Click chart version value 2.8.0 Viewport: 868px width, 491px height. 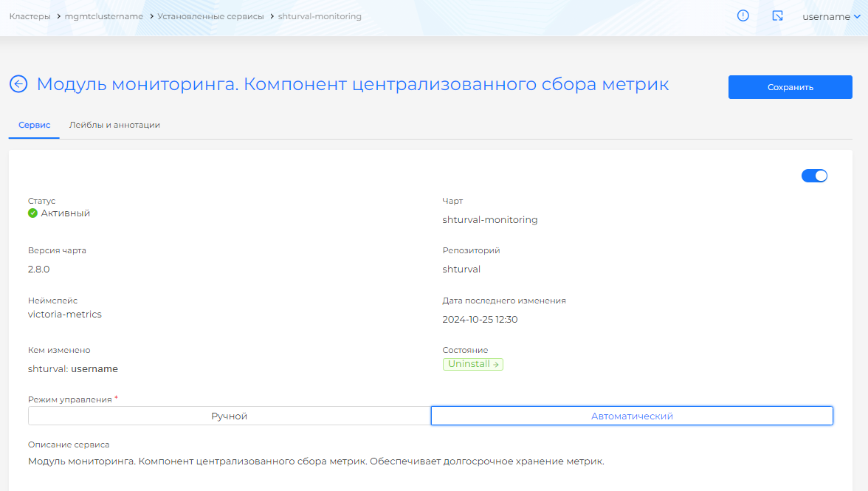[x=38, y=269]
